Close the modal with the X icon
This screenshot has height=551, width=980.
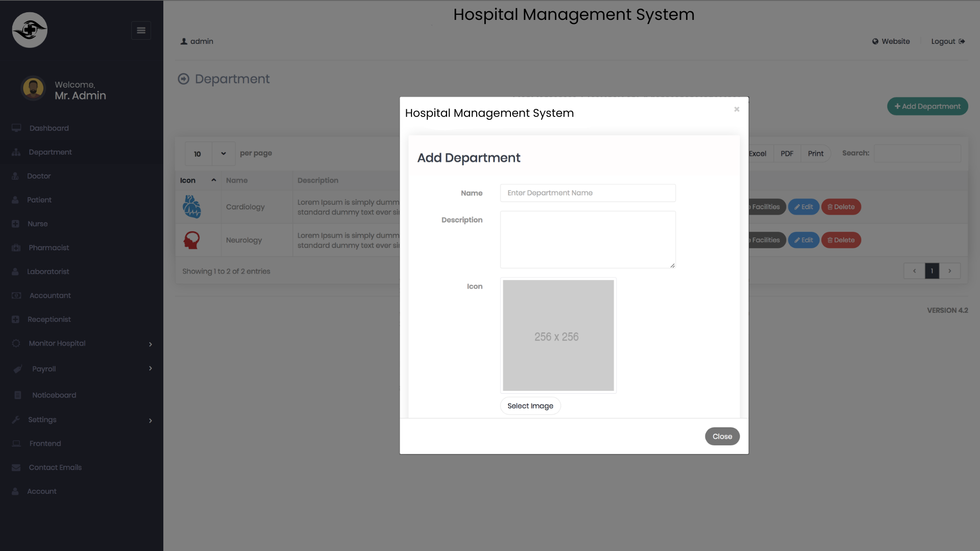[737, 109]
